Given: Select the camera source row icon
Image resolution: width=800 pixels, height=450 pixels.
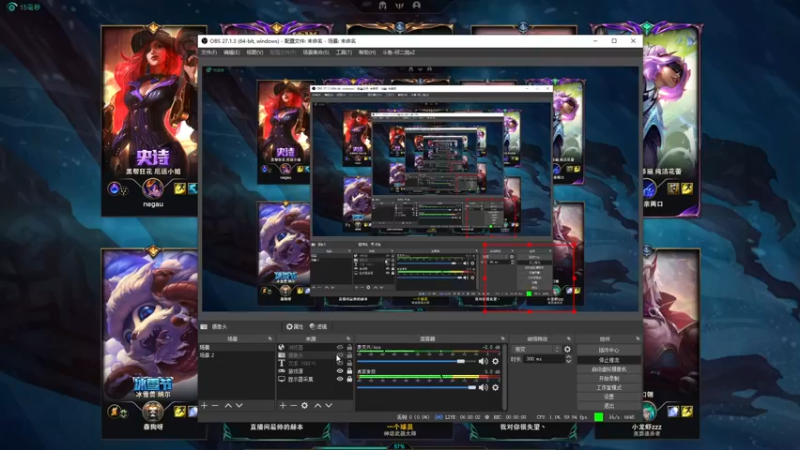Looking at the screenshot, I should [x=281, y=355].
